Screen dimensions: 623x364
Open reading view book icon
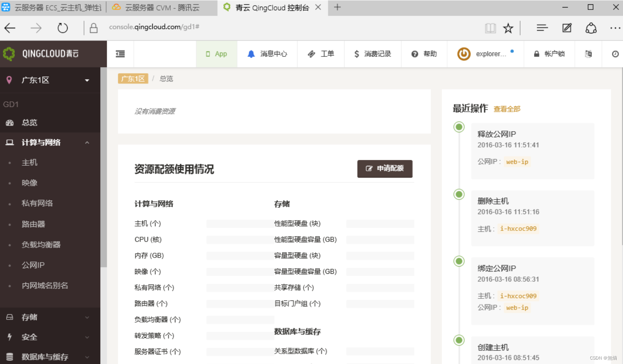pyautogui.click(x=490, y=28)
